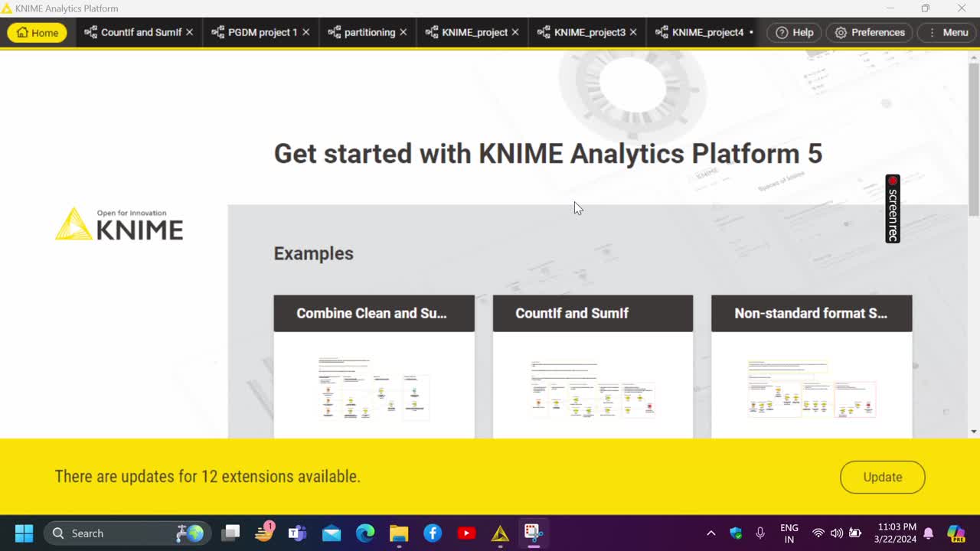Open YouTube from the taskbar

point(466,533)
